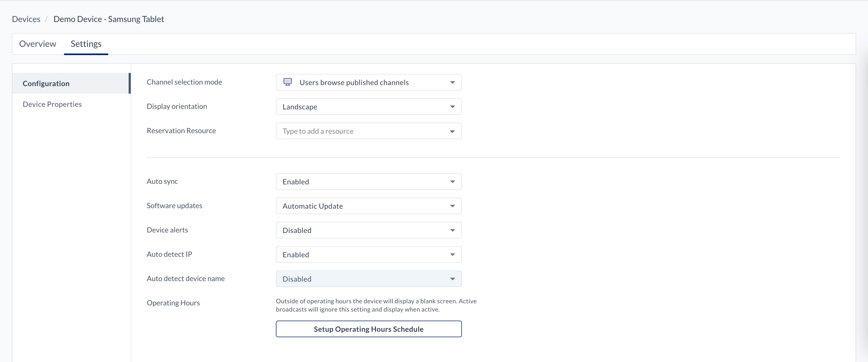Click the Users browse published channels value
The width and height of the screenshot is (868, 362).
pyautogui.click(x=354, y=82)
